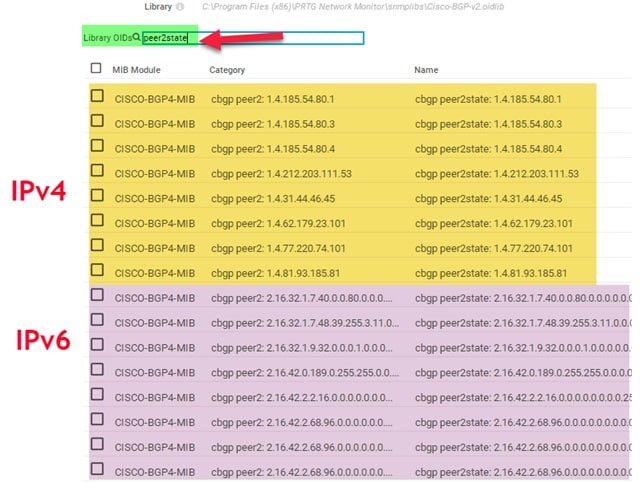Check the box for peer2state 1.4.185.54.80.3
The width and height of the screenshot is (643, 487).
(x=97, y=121)
